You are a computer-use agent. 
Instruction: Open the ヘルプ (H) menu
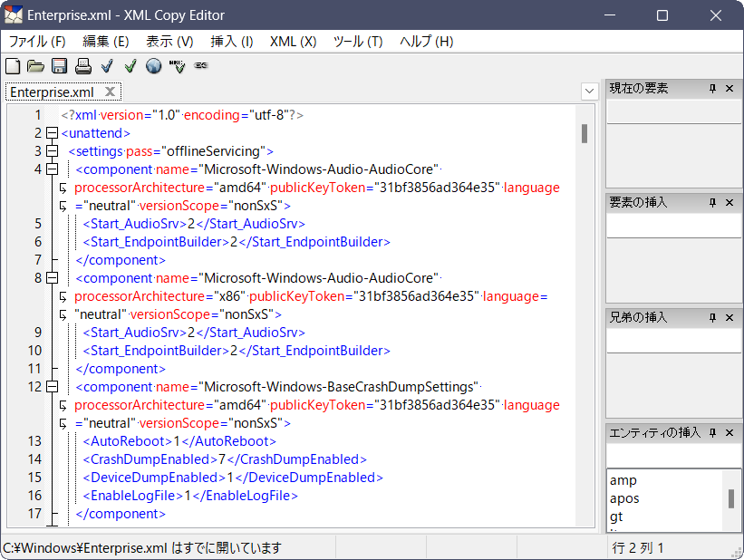pos(426,42)
